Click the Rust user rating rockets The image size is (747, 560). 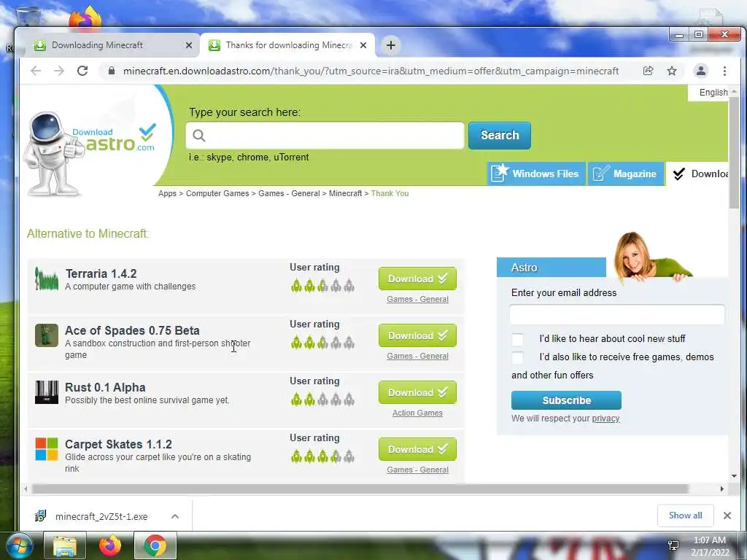click(322, 400)
